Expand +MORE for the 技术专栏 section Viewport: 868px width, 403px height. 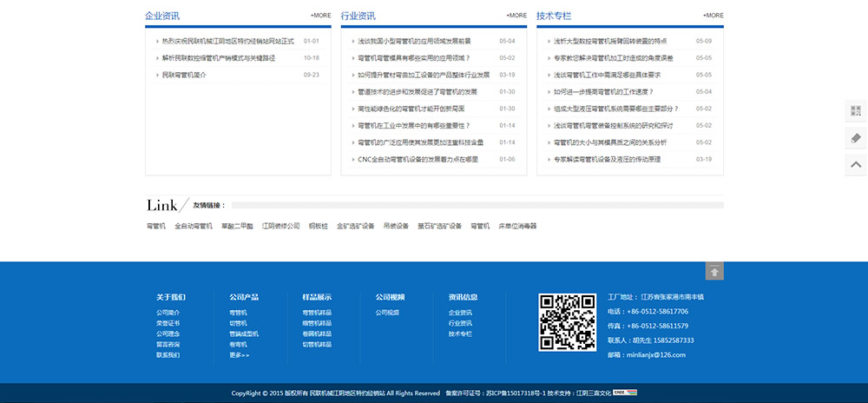point(713,16)
